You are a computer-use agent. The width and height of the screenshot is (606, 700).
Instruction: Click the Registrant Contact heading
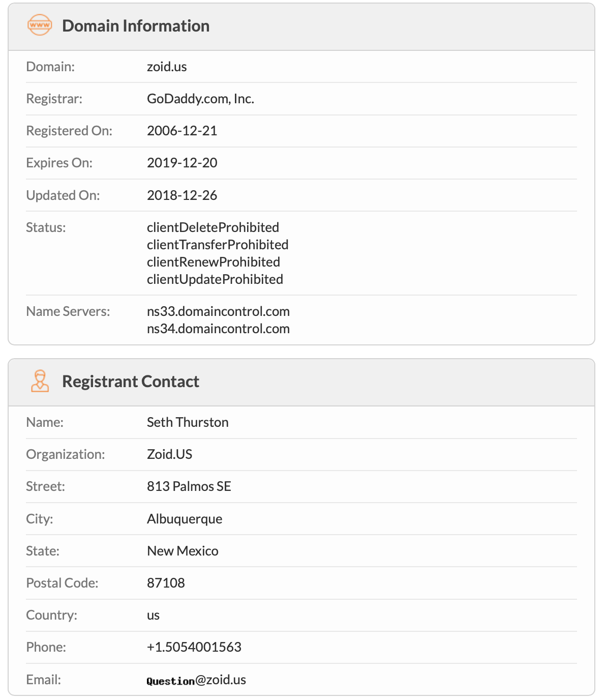tap(131, 382)
